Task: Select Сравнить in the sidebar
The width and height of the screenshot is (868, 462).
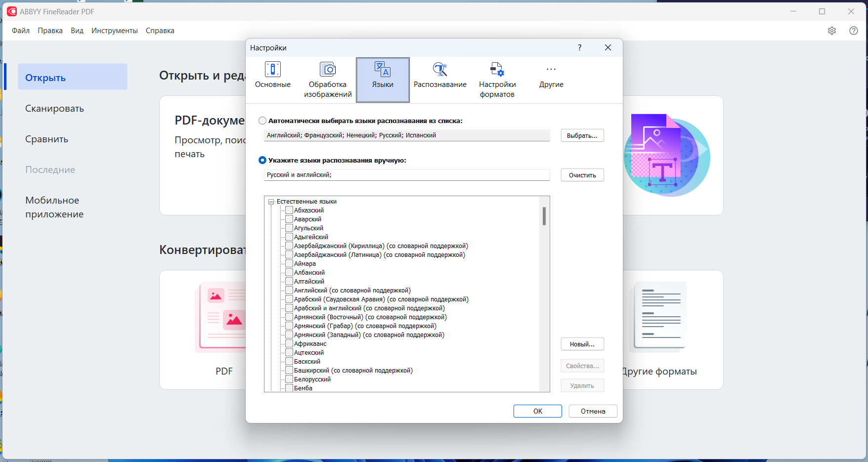Action: (73, 139)
